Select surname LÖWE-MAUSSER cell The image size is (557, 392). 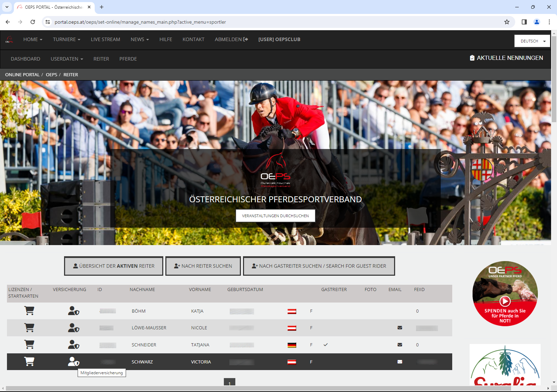149,328
